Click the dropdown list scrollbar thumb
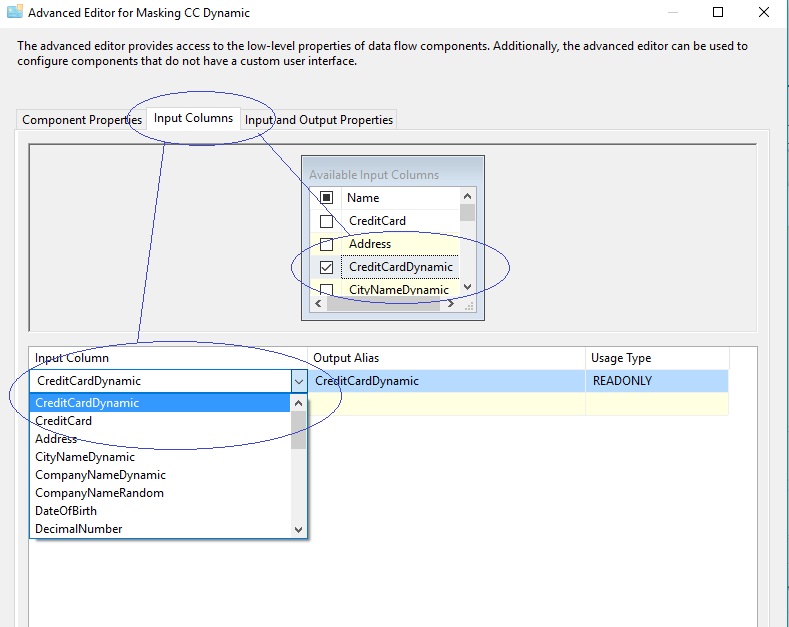 click(298, 430)
